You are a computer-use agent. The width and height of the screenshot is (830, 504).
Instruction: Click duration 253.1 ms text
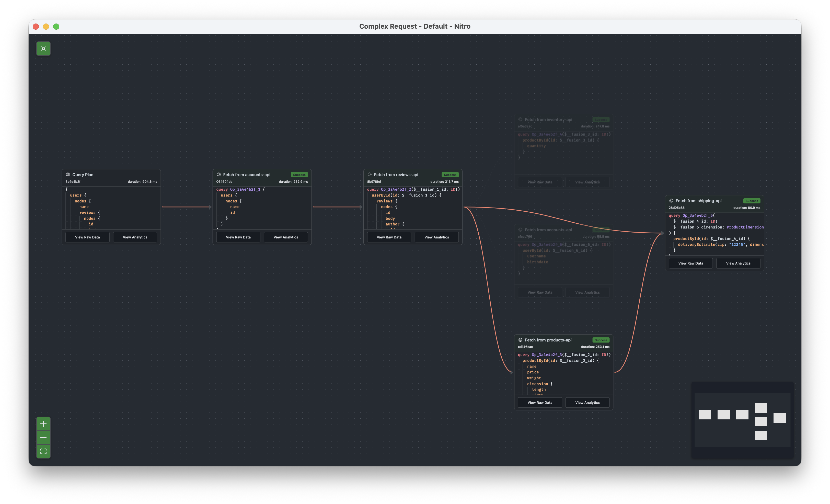pyautogui.click(x=595, y=347)
